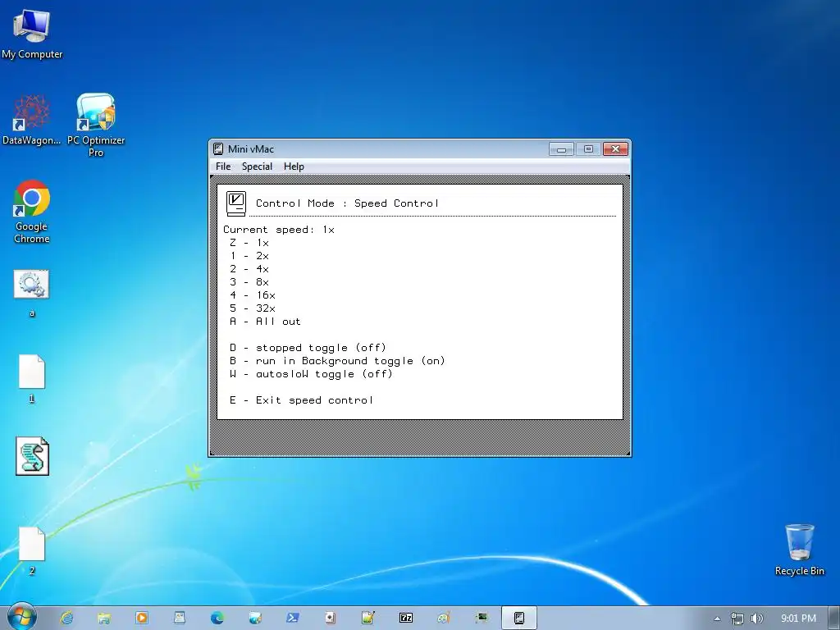Screen dimensions: 840x630
Task: Select the My Computer desktop icon
Action: point(32,34)
